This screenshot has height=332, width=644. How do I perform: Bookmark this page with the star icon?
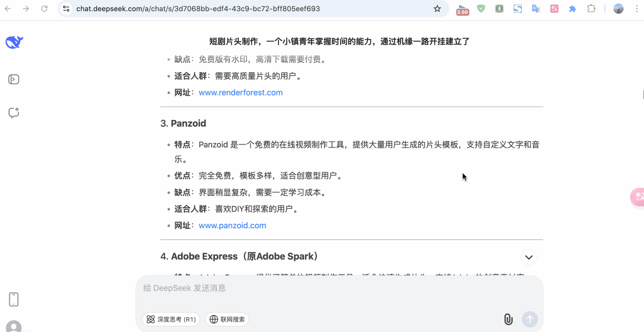437,9
